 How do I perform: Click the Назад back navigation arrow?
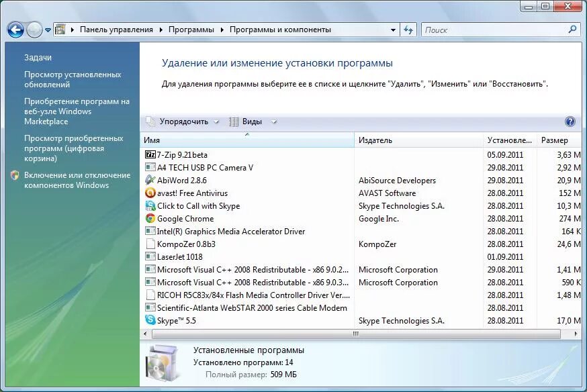pyautogui.click(x=15, y=30)
